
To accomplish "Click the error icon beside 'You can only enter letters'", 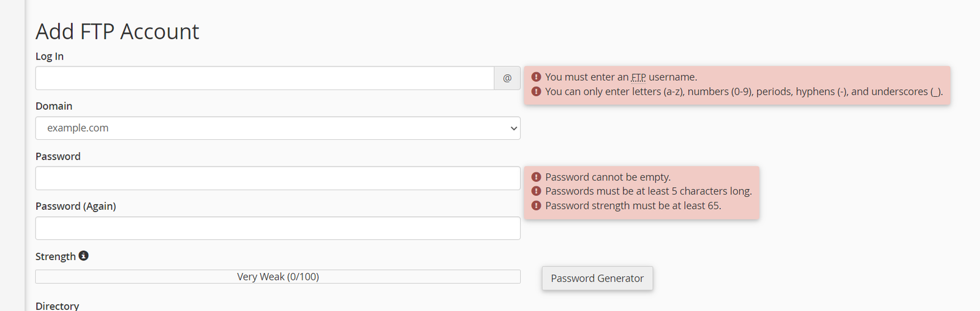I will [x=536, y=91].
